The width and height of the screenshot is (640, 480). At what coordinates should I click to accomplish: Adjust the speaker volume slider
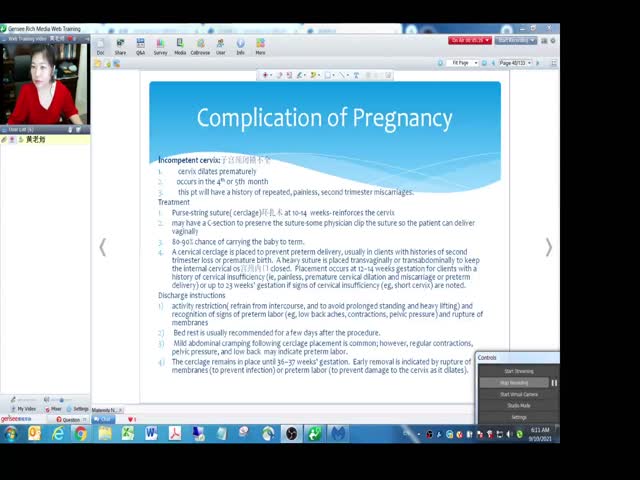(x=61, y=400)
